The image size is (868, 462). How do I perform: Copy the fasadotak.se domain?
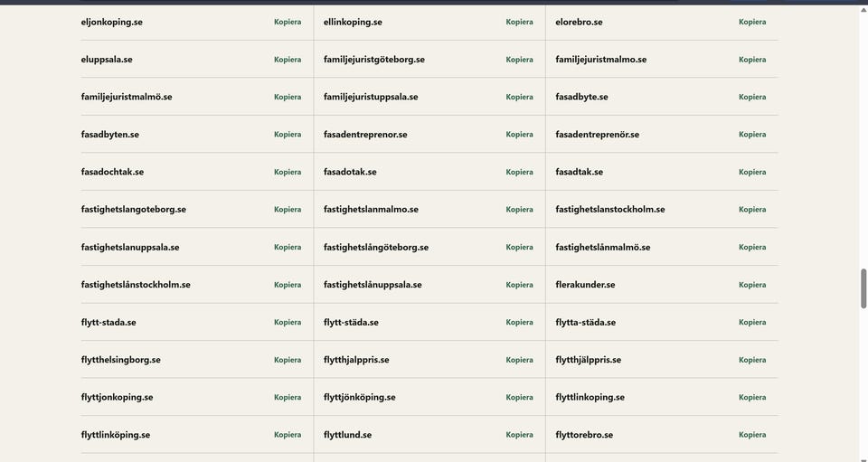[519, 172]
